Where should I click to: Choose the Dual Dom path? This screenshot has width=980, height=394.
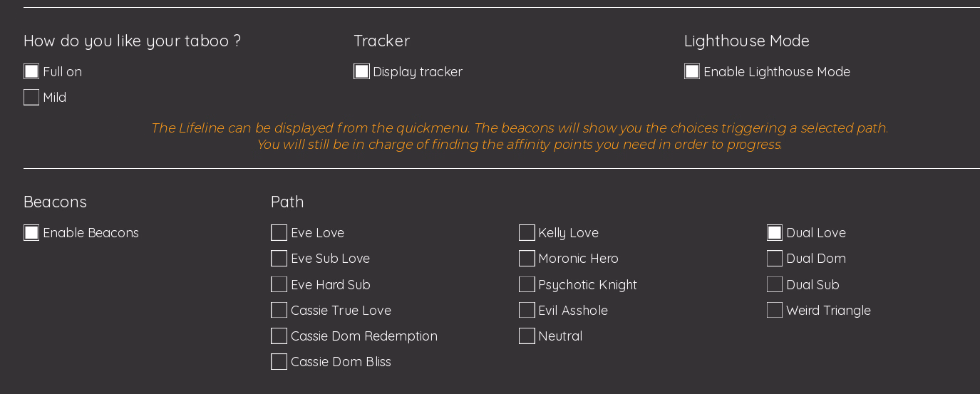[x=775, y=259]
